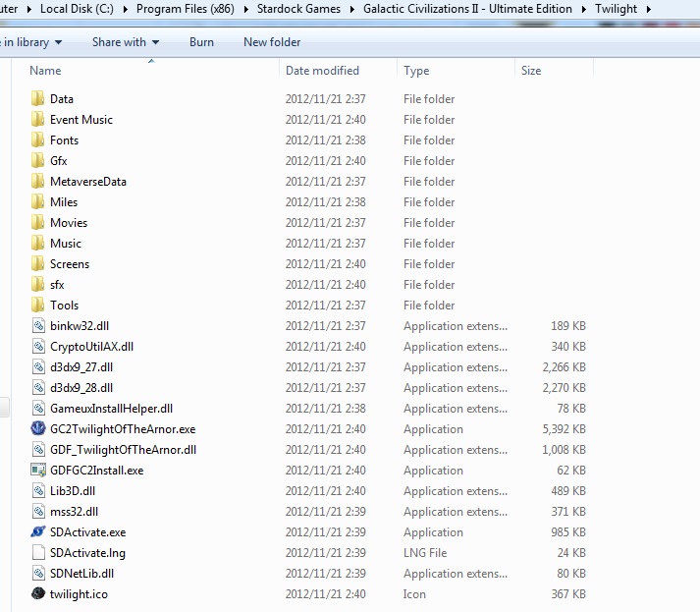The image size is (700, 612).
Task: Click the SDActivate.exe application icon
Action: (x=38, y=531)
